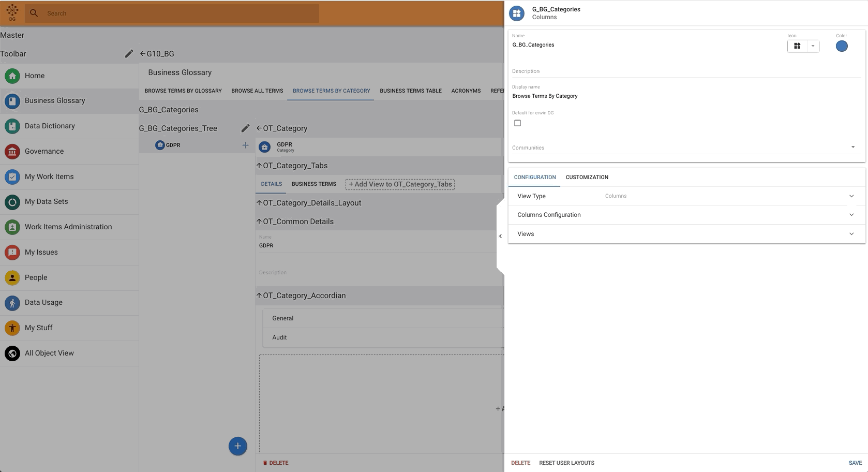
Task: Click the Save button
Action: (855, 463)
